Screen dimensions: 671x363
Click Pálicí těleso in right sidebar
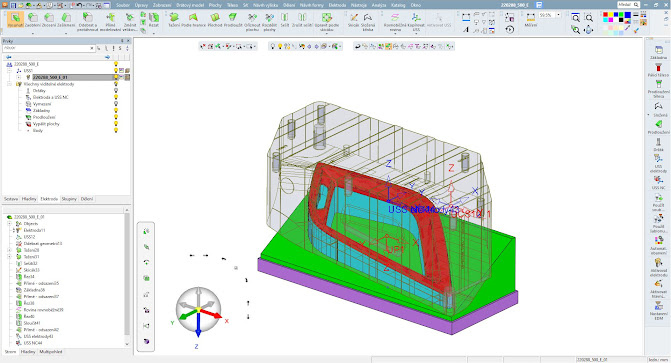(658, 70)
